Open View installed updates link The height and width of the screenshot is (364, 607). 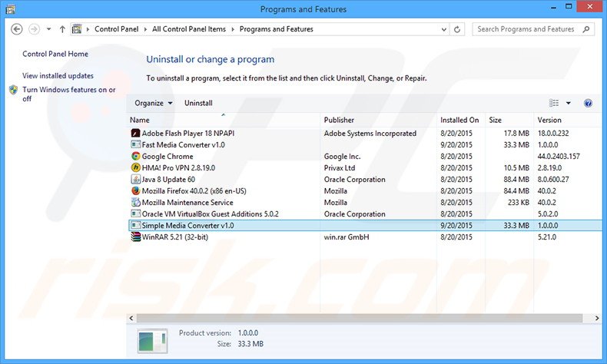coord(58,76)
